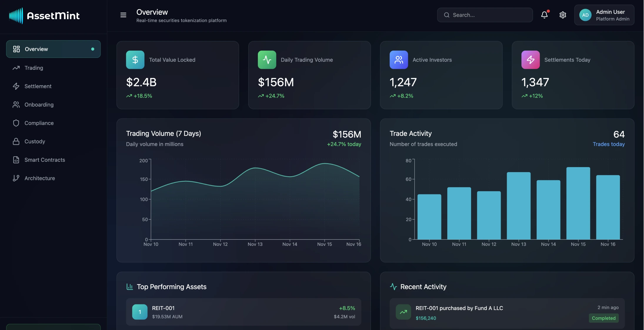
Task: Open the Compliance shield icon
Action: (x=16, y=123)
